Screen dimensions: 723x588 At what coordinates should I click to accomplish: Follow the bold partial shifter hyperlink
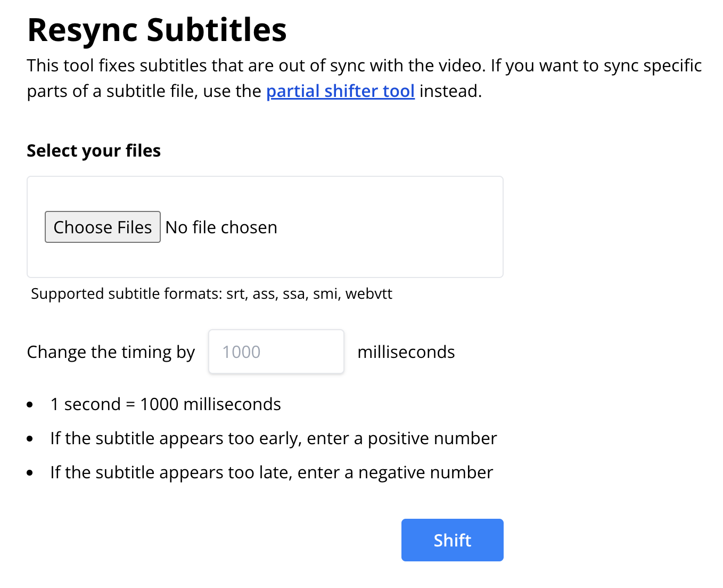(340, 91)
